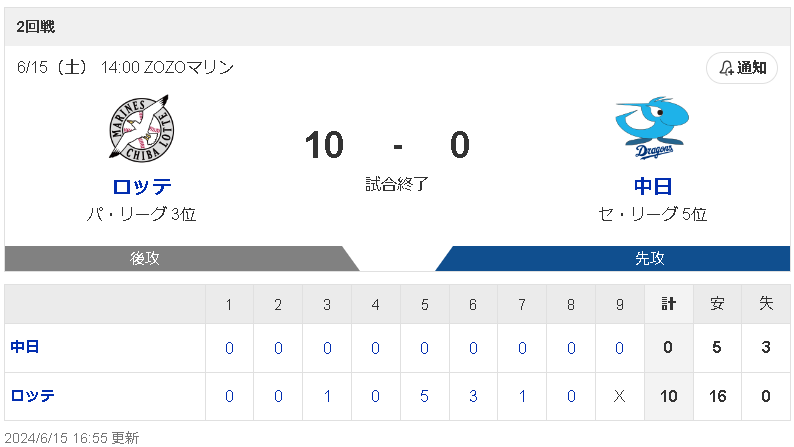Open 中日 5th inning score

click(x=424, y=348)
